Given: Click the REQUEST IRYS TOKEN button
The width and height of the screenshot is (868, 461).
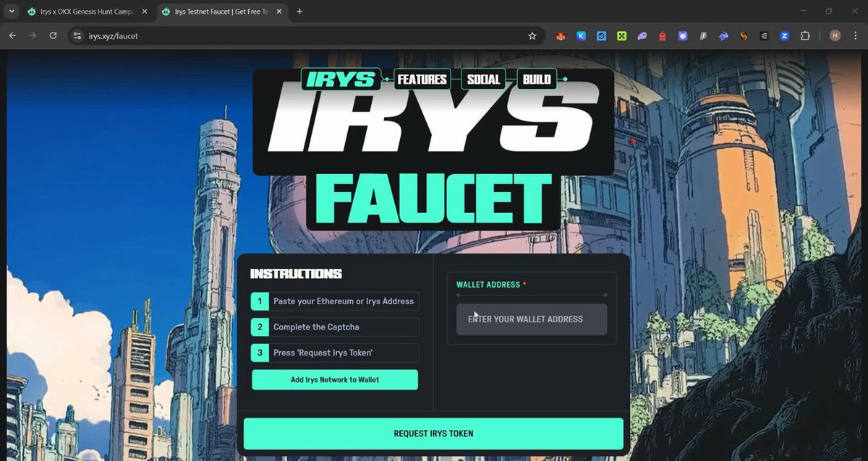Looking at the screenshot, I should pyautogui.click(x=433, y=434).
